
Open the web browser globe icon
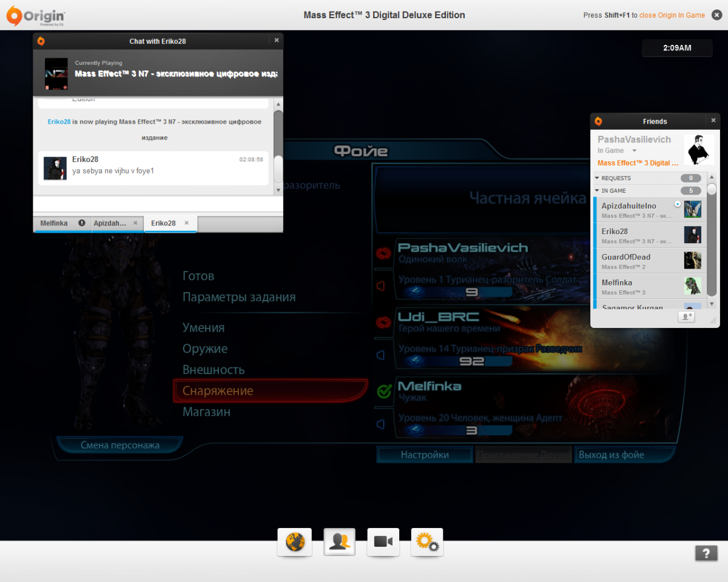pos(295,541)
